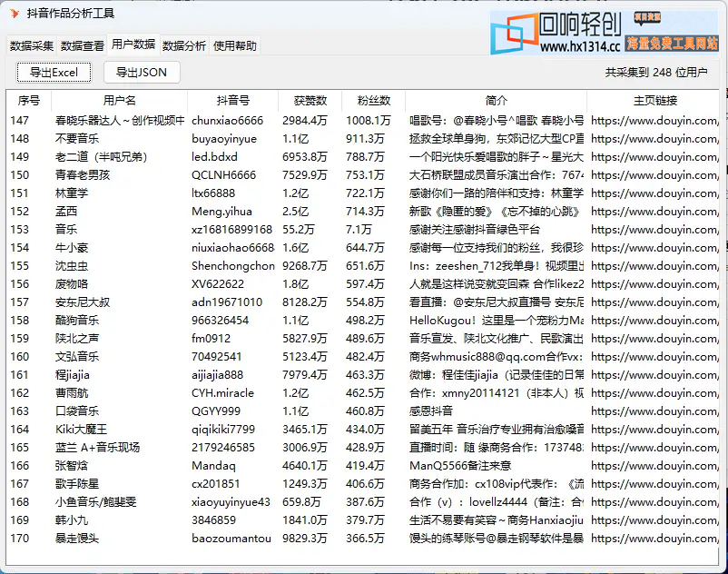The width and height of the screenshot is (728, 574).
Task: Click the app logo icon in title bar
Action: (x=15, y=14)
